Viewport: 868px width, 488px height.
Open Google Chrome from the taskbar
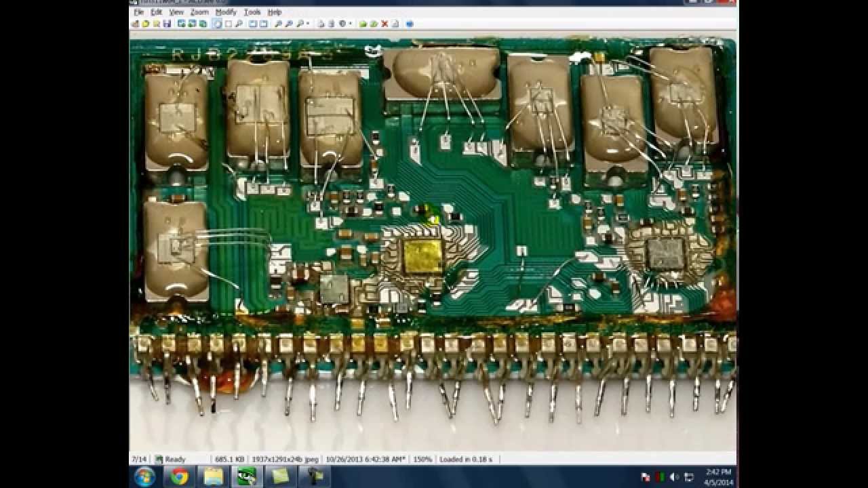coord(179,476)
